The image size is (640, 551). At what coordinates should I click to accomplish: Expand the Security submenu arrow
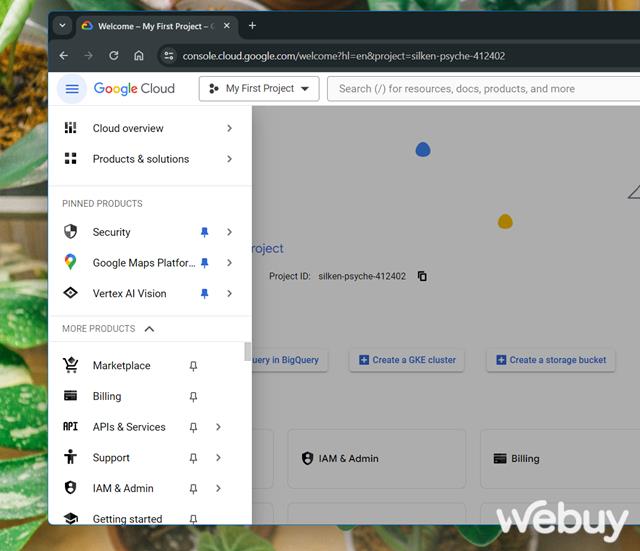tap(229, 232)
